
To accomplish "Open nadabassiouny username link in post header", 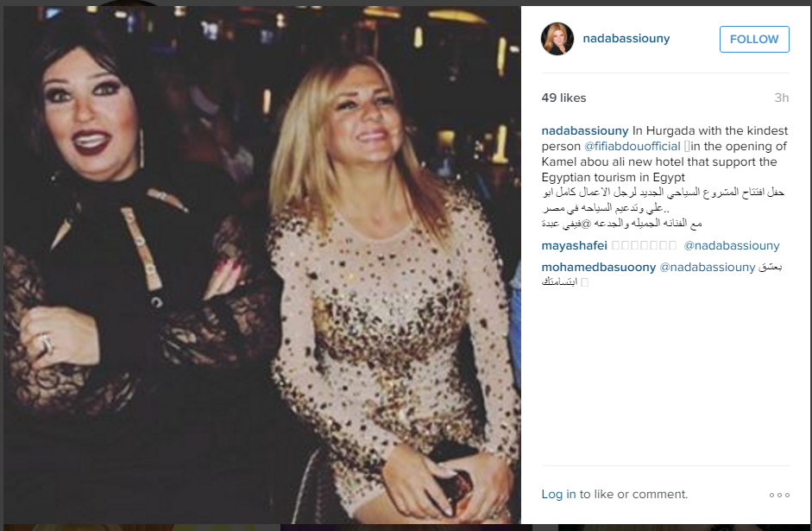I will [x=626, y=38].
